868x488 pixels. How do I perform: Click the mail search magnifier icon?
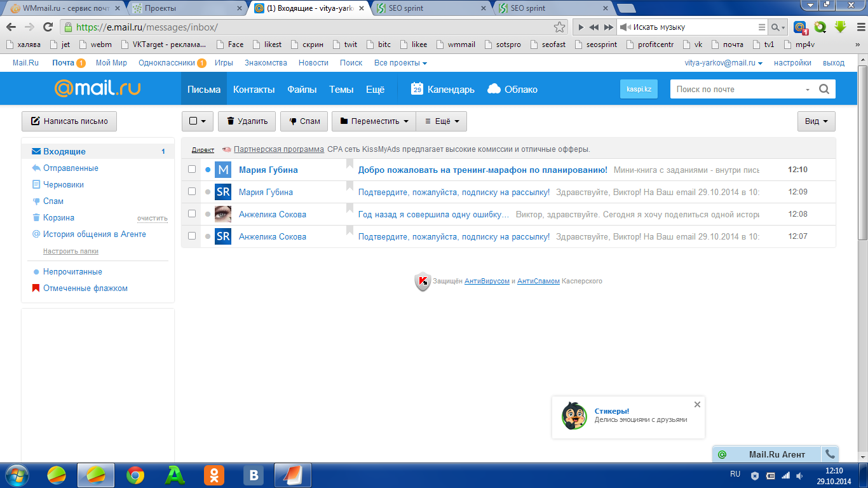coord(824,89)
